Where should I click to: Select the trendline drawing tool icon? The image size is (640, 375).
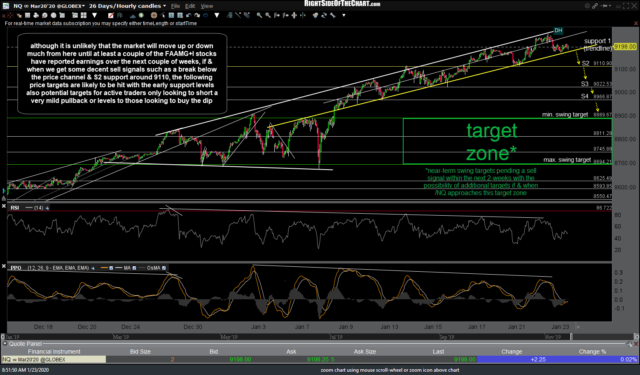[x=238, y=16]
